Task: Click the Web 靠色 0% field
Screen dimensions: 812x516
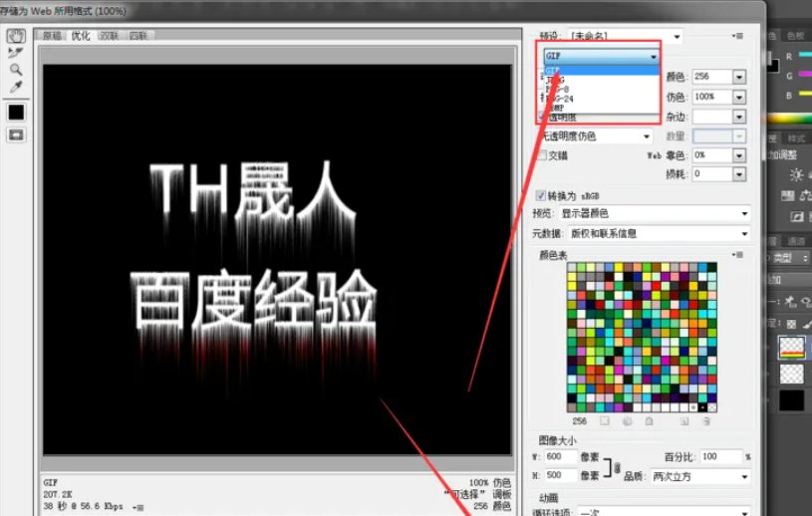Action: click(x=712, y=154)
